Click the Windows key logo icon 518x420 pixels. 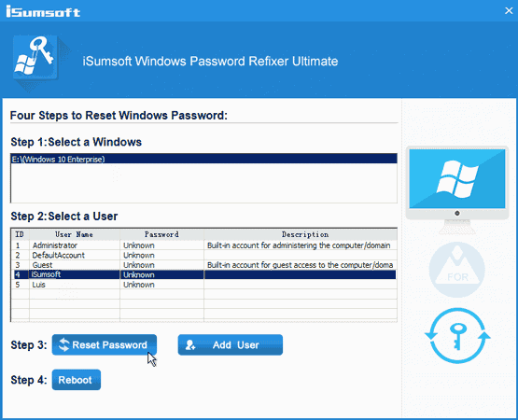pyautogui.click(x=35, y=58)
